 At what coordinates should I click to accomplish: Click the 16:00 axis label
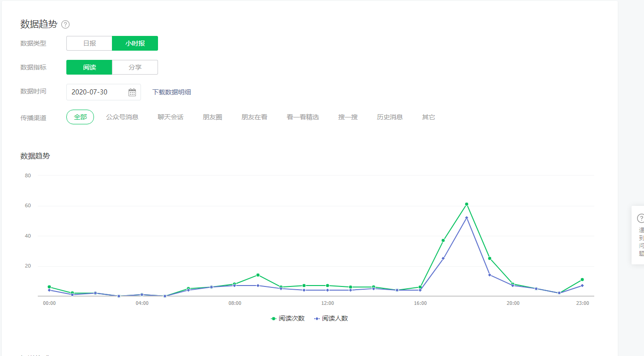tap(420, 303)
